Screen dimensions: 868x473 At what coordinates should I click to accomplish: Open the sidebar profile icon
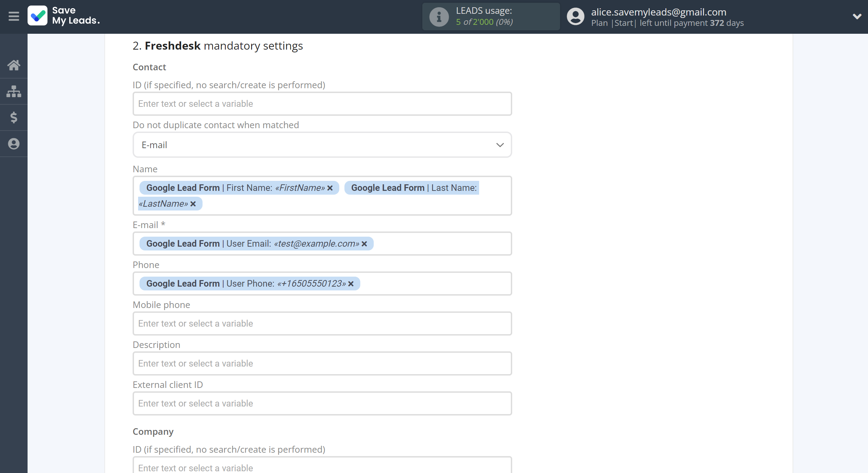click(14, 144)
